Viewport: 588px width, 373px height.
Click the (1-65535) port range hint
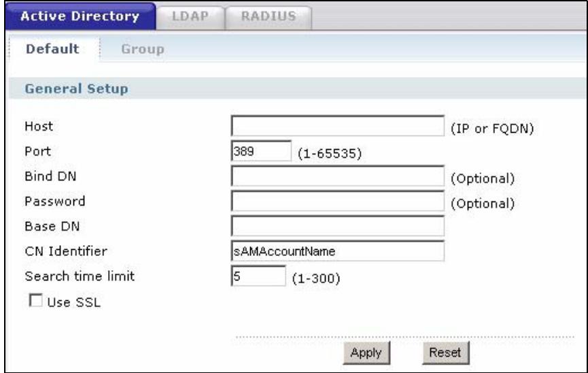coord(330,153)
